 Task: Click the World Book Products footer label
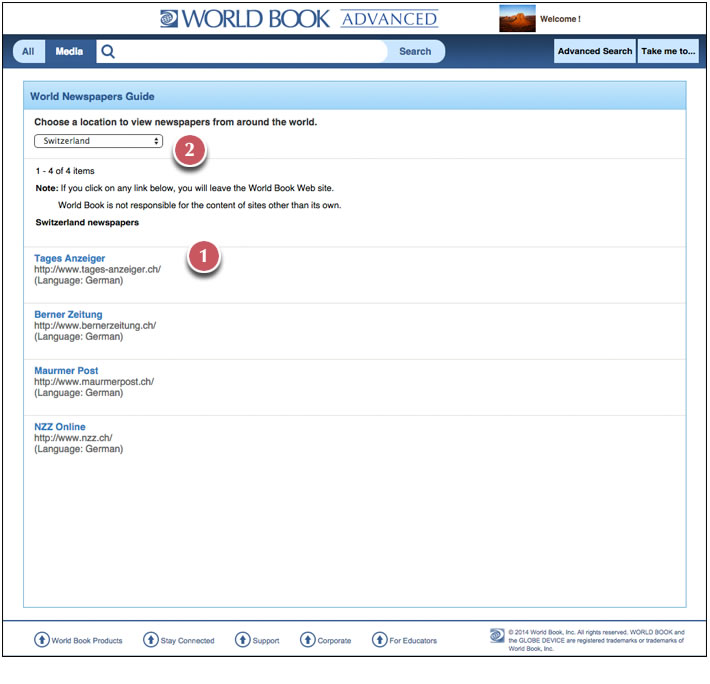click(x=87, y=641)
